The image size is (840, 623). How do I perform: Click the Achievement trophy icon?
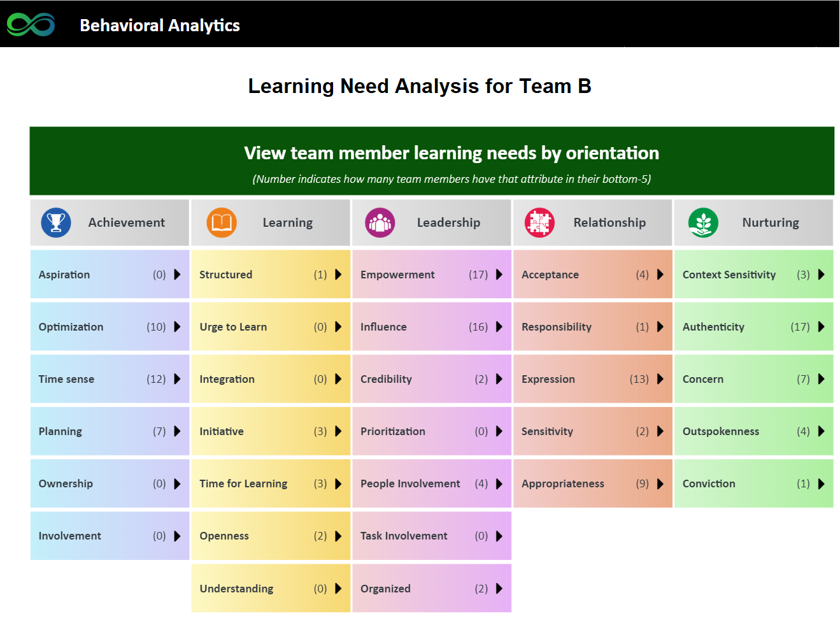[x=56, y=222]
